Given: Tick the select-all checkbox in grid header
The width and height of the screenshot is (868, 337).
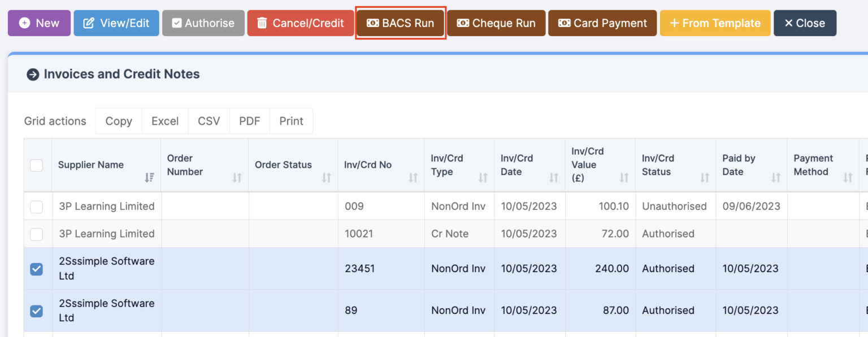Looking at the screenshot, I should pos(36,165).
